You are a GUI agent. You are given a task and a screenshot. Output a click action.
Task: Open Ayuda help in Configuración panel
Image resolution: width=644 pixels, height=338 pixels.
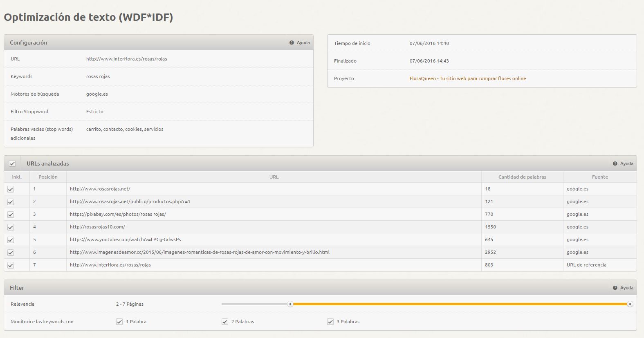(300, 43)
